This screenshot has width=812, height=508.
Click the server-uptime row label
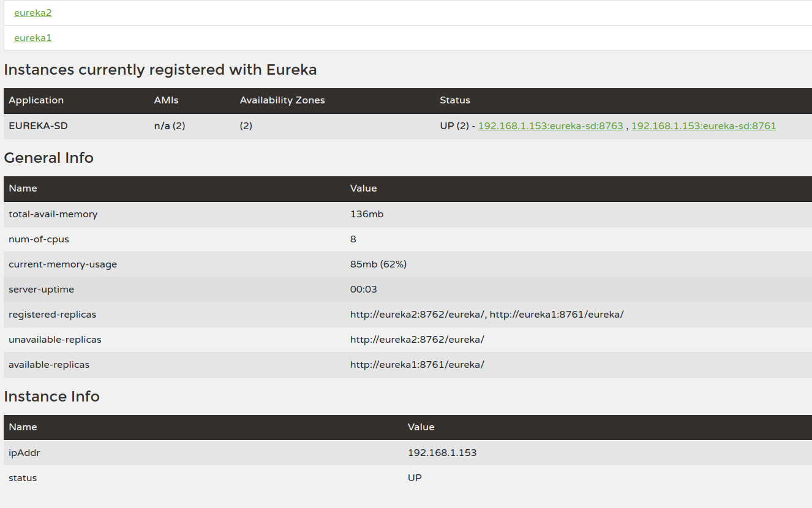pyautogui.click(x=41, y=289)
